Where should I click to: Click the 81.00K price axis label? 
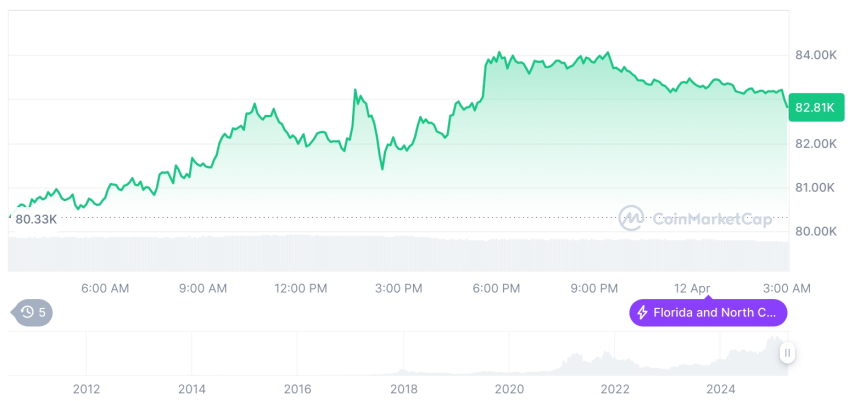click(x=816, y=187)
